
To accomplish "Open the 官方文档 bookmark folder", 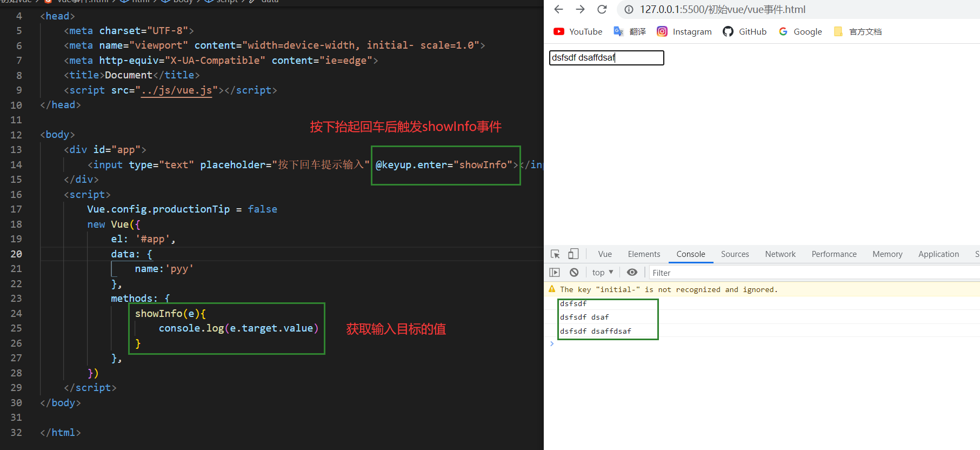I will (858, 31).
